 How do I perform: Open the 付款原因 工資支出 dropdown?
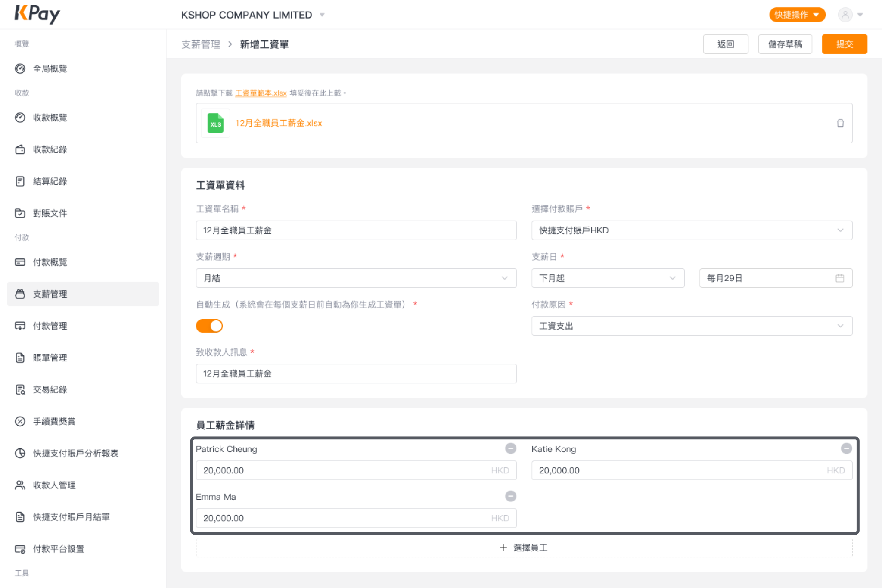tap(692, 326)
